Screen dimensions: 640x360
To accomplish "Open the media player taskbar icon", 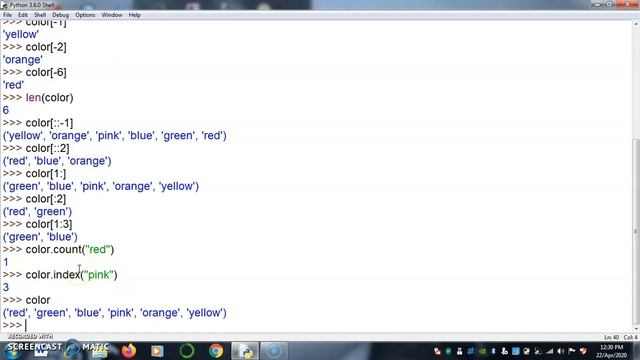I will pyautogui.click(x=157, y=351).
